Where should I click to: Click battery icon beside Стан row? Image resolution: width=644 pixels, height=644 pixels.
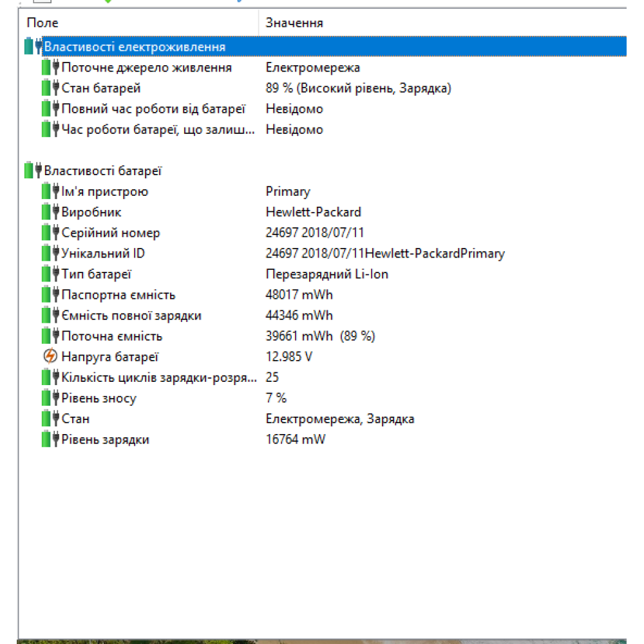tap(50, 419)
